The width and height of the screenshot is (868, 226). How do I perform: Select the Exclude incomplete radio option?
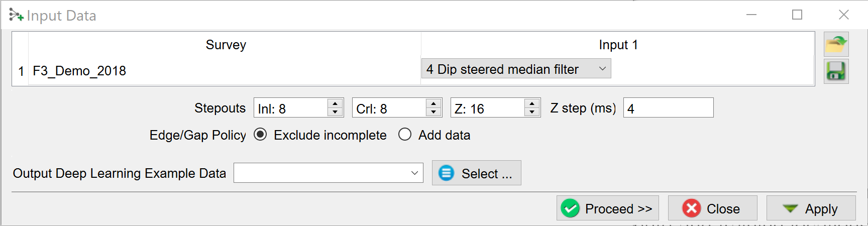click(x=260, y=135)
